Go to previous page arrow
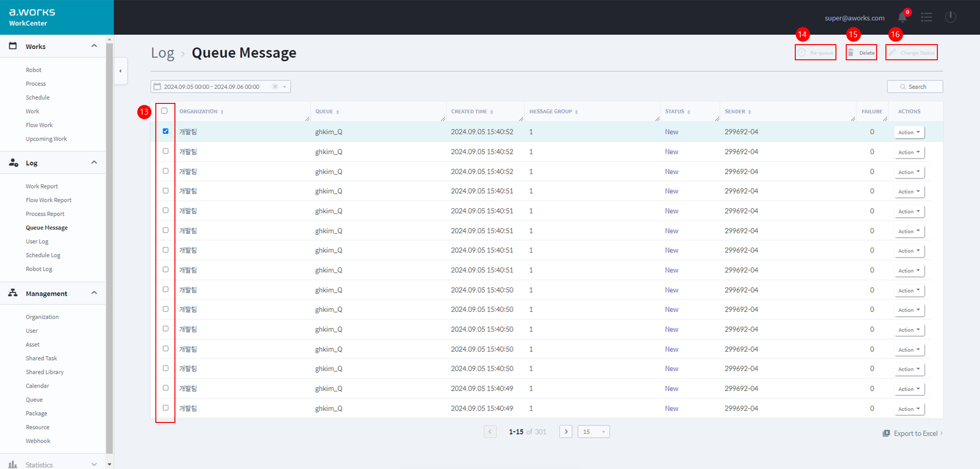This screenshot has height=469, width=980. pos(490,432)
